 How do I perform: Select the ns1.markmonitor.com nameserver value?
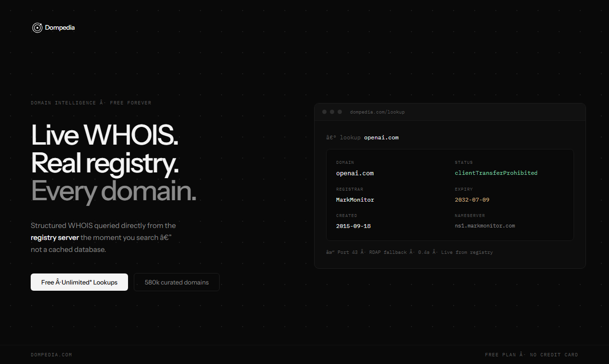485,226
